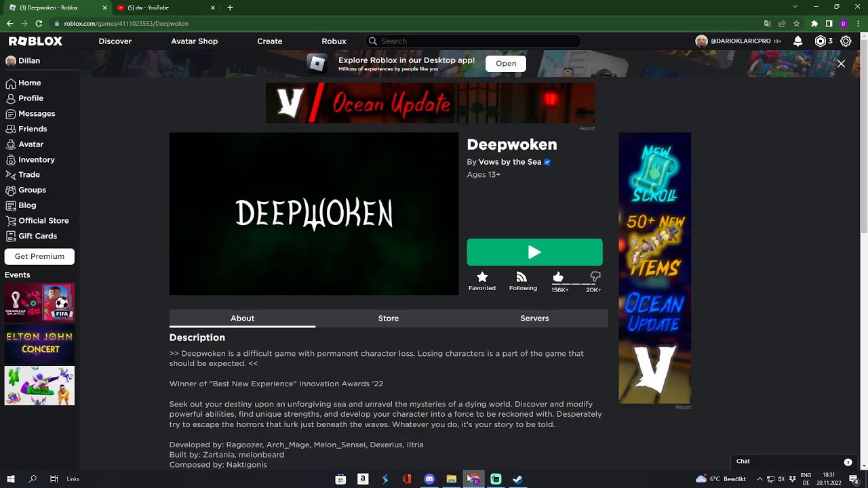The image size is (868, 488).
Task: Open the Create menu
Action: (x=269, y=41)
